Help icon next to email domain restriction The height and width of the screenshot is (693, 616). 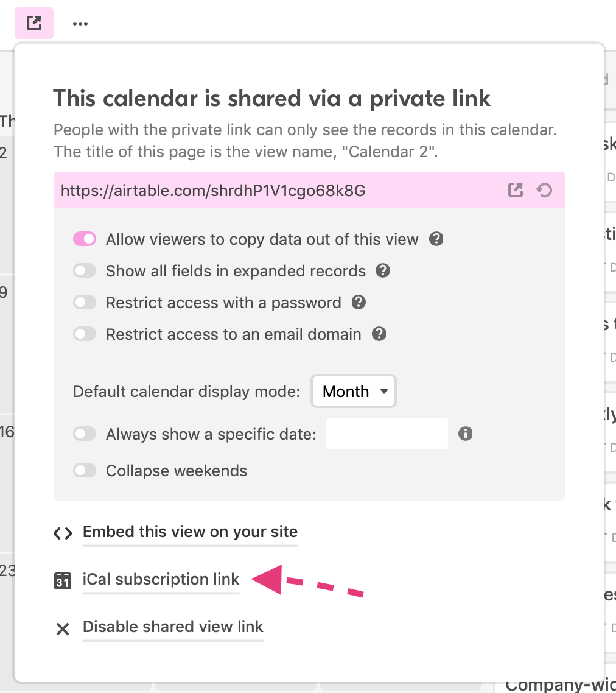[379, 334]
